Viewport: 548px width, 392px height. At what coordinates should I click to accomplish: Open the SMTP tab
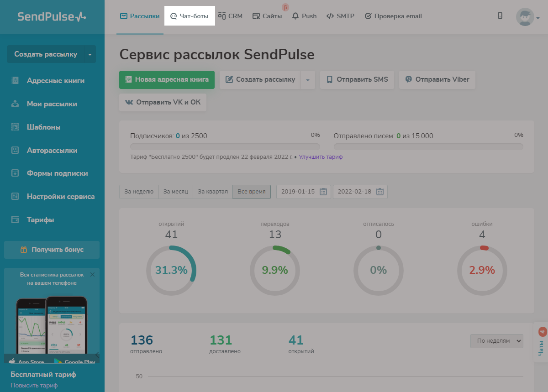pyautogui.click(x=340, y=16)
